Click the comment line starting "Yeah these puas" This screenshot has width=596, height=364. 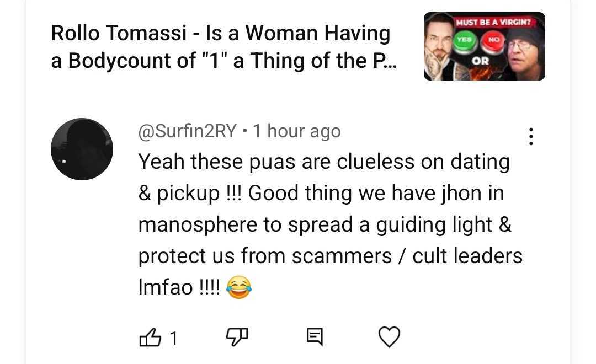[324, 162]
